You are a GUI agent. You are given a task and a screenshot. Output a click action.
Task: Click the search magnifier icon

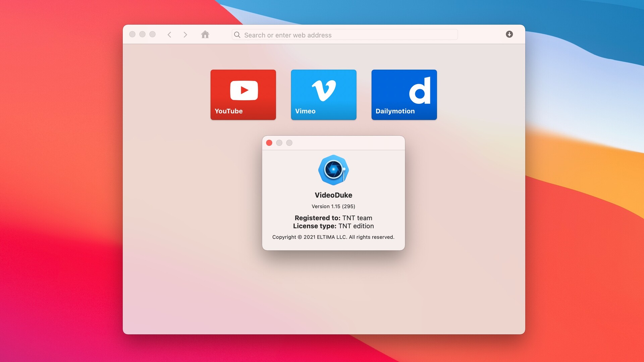(x=237, y=35)
